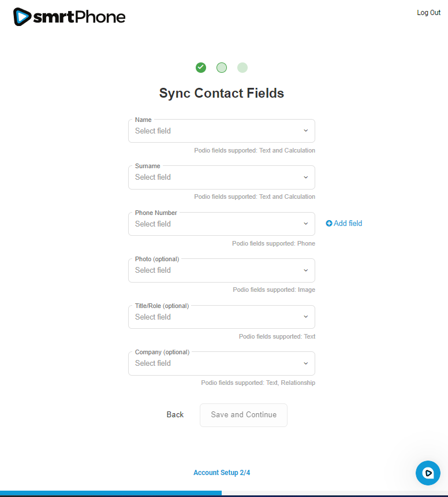Click Select field text in Surname box
This screenshot has width=448, height=497.
coord(153,177)
